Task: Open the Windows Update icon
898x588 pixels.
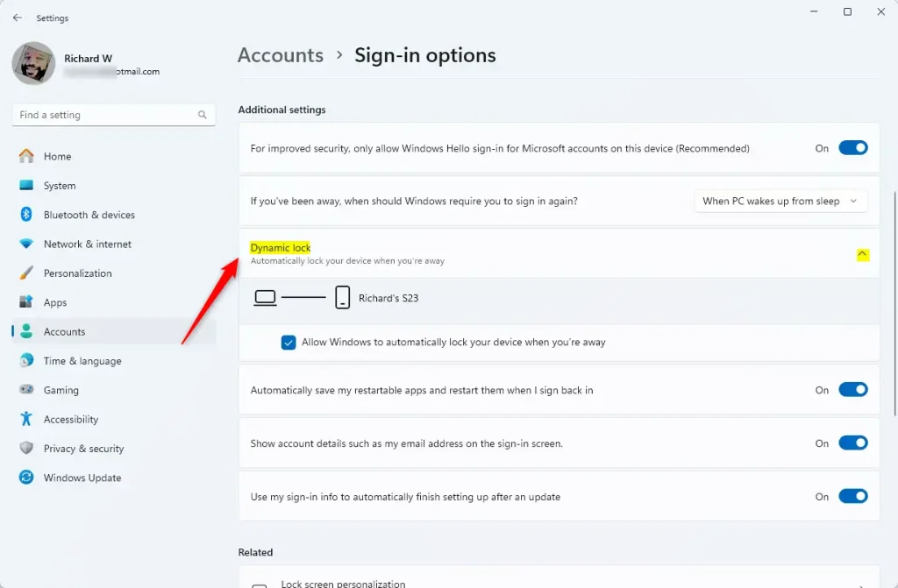Action: coord(26,478)
